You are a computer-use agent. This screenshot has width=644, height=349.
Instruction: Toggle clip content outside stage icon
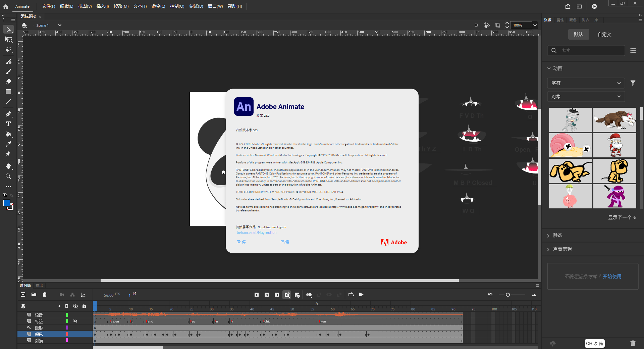point(498,25)
